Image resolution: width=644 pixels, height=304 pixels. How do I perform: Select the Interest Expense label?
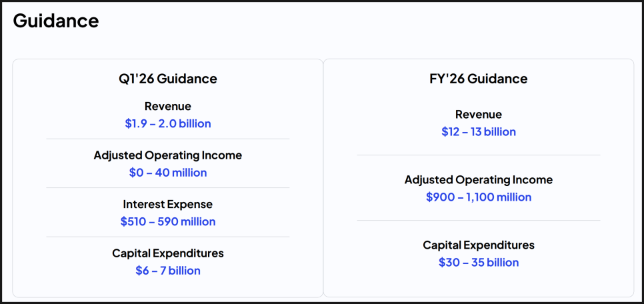(168, 204)
